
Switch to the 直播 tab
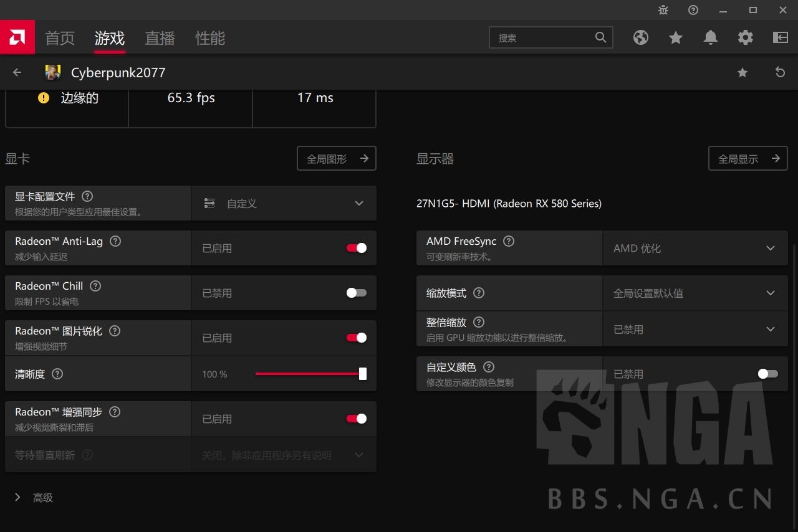tap(160, 38)
